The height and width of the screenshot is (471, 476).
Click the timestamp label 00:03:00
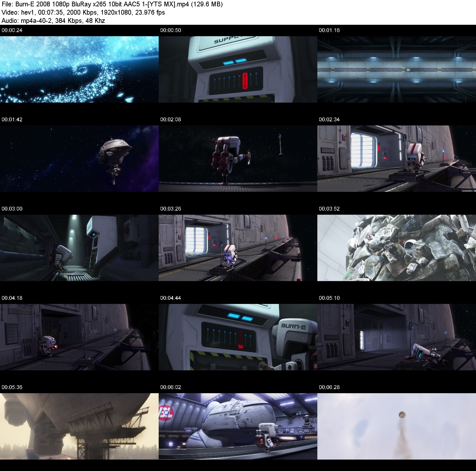click(x=12, y=209)
